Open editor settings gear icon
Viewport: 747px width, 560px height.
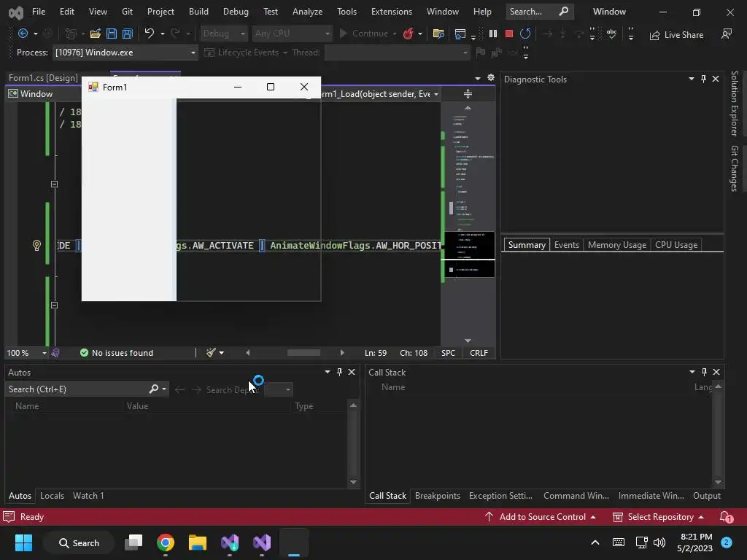pyautogui.click(x=491, y=77)
